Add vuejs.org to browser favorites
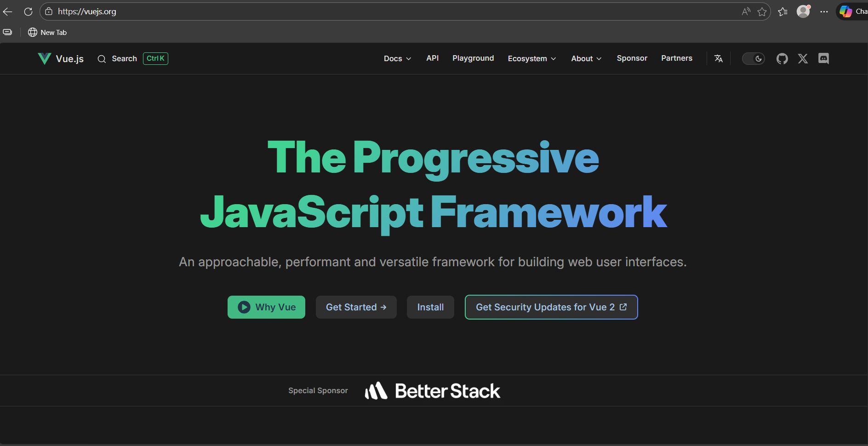 pos(762,11)
